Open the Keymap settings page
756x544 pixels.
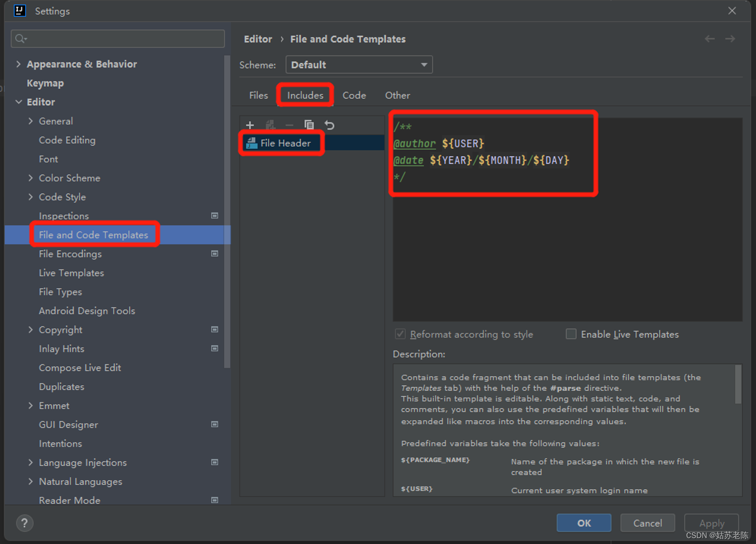tap(45, 83)
